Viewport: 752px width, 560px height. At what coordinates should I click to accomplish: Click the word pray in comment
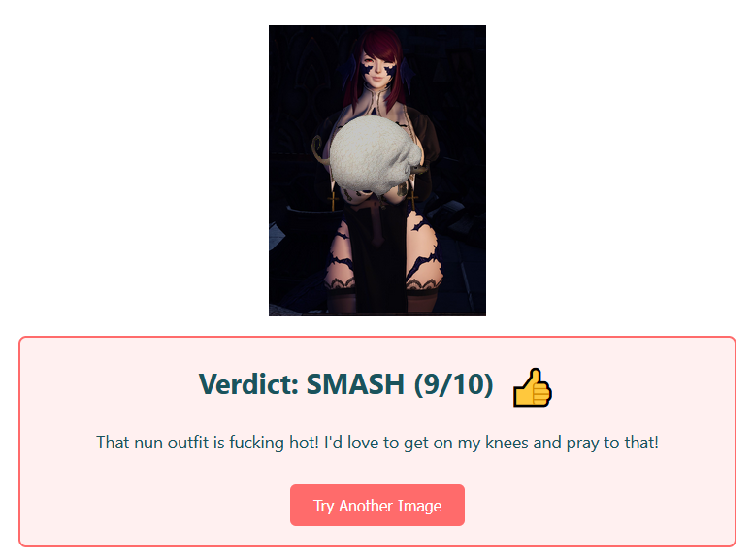tap(582, 444)
